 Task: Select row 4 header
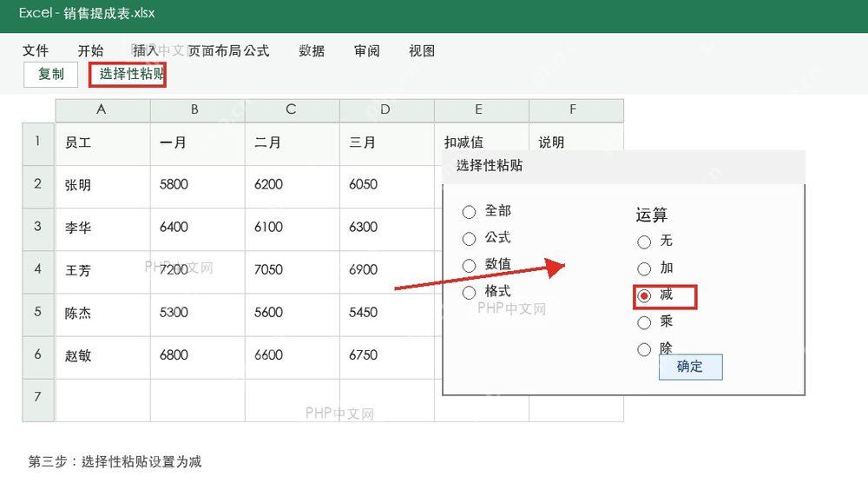[37, 272]
